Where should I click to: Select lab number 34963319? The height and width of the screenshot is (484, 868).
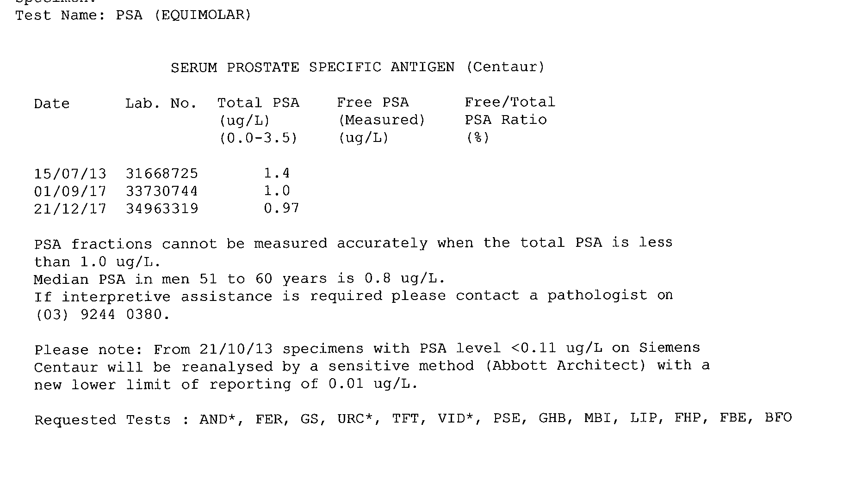pyautogui.click(x=161, y=209)
